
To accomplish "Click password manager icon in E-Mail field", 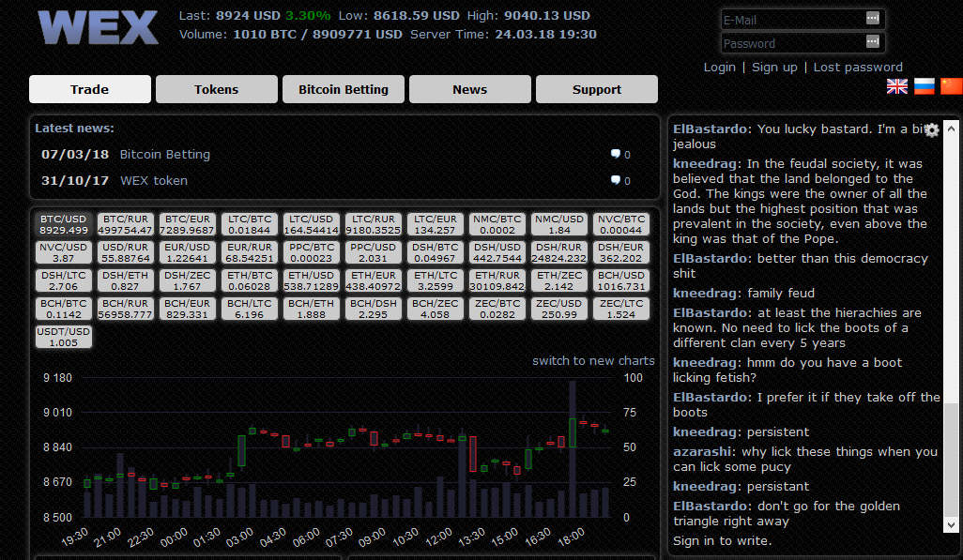I will (x=873, y=18).
